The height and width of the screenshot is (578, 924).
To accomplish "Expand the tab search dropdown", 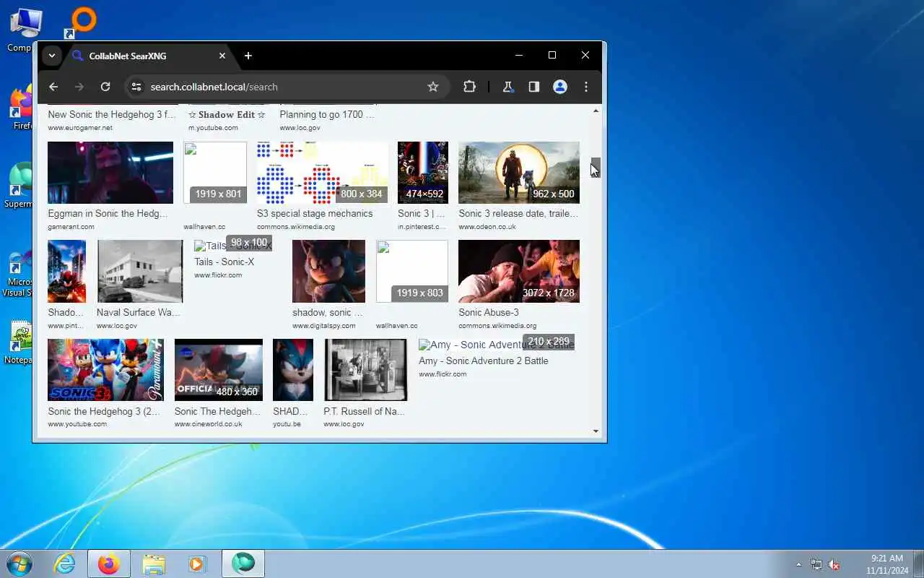I will [x=51, y=56].
